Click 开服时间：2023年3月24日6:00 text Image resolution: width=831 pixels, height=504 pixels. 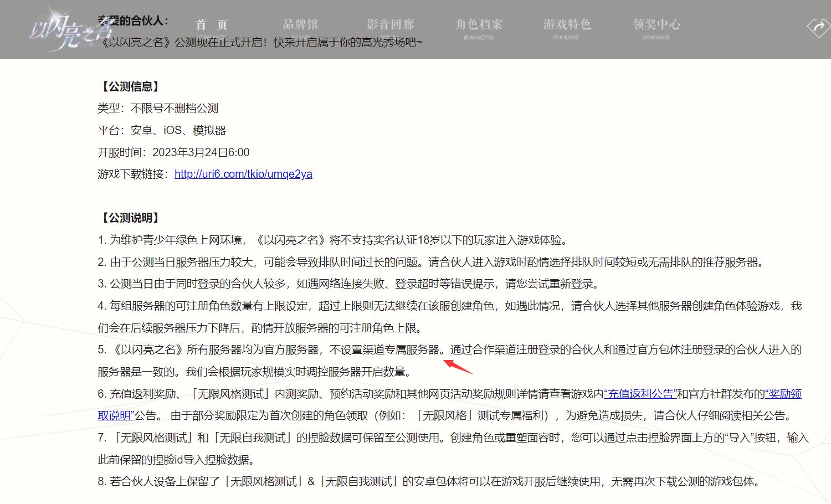(173, 152)
